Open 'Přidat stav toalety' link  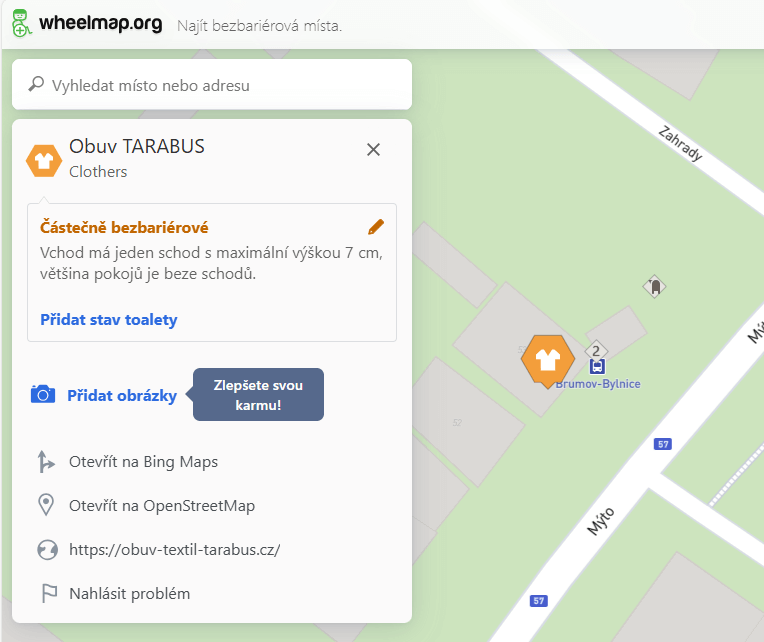109,320
